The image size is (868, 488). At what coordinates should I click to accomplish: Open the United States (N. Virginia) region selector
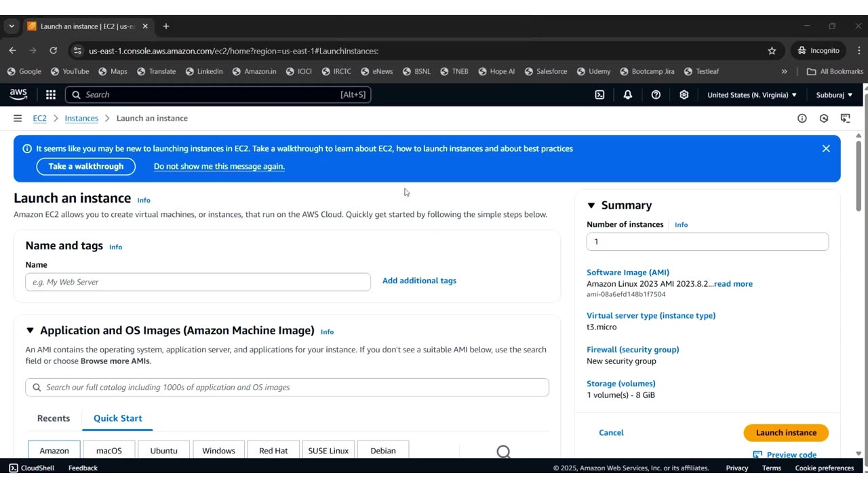coord(752,95)
